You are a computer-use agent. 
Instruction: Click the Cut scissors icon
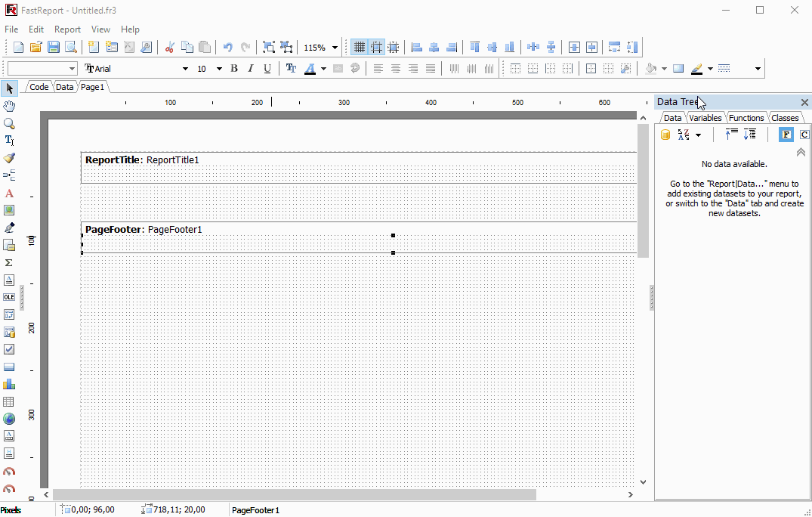(169, 47)
